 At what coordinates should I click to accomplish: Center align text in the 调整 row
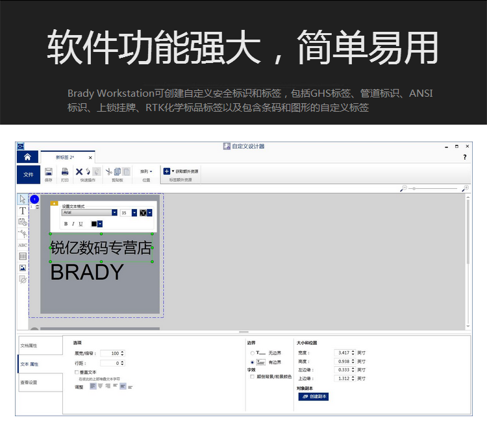click(100, 386)
